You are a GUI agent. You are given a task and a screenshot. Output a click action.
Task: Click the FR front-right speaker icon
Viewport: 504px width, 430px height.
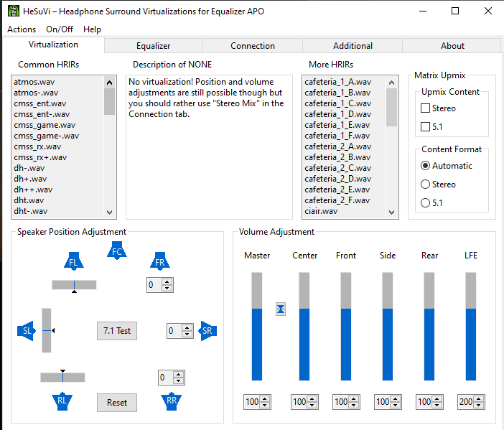pos(160,261)
